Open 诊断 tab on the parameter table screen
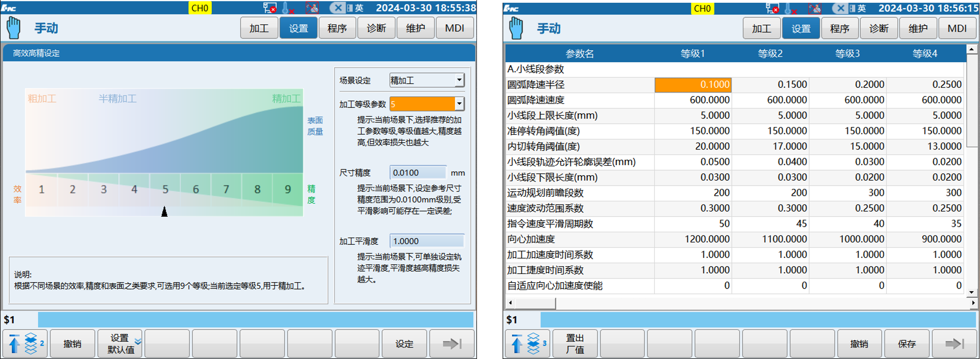 tap(878, 29)
